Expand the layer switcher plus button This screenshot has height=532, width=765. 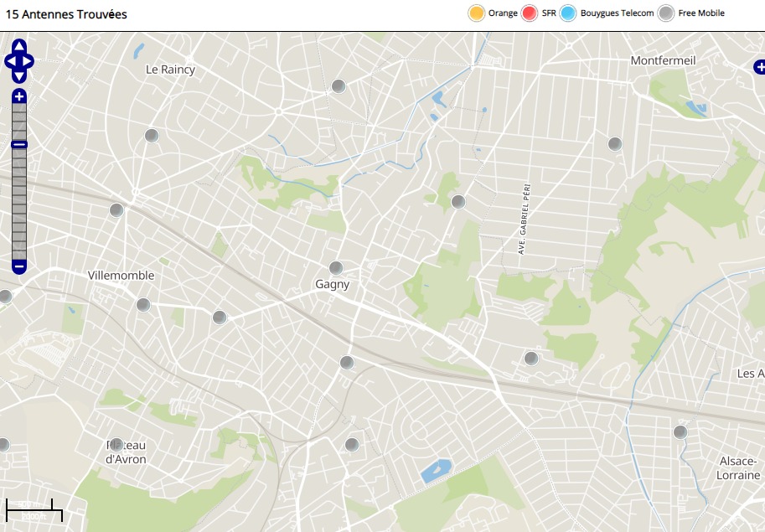(x=758, y=66)
